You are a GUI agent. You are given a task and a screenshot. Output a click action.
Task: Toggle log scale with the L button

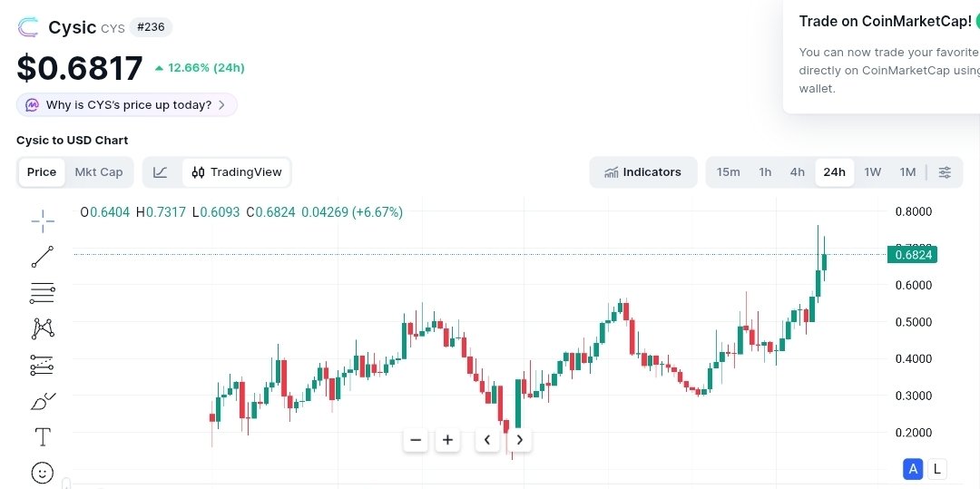[x=936, y=469]
